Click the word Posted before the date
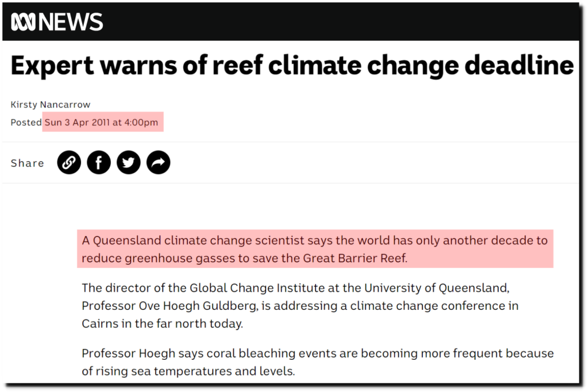The width and height of the screenshot is (588, 392). pos(26,123)
